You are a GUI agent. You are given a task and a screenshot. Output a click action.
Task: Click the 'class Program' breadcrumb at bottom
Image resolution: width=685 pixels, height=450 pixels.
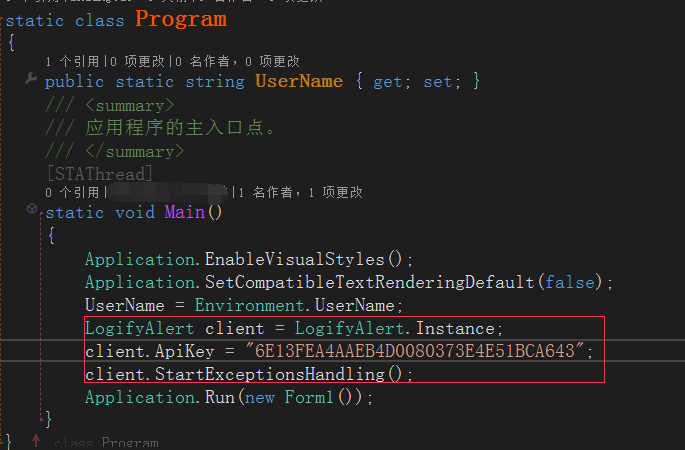pos(105,443)
